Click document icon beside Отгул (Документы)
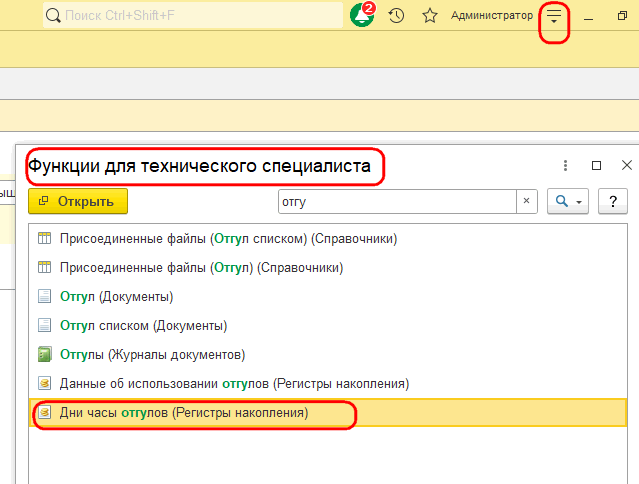This screenshot has width=639, height=484. [44, 296]
